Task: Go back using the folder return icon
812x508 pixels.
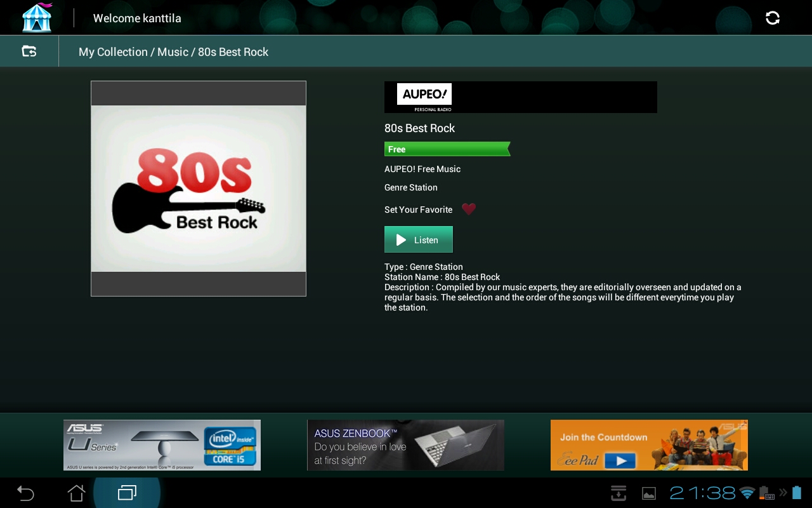Action: point(29,51)
